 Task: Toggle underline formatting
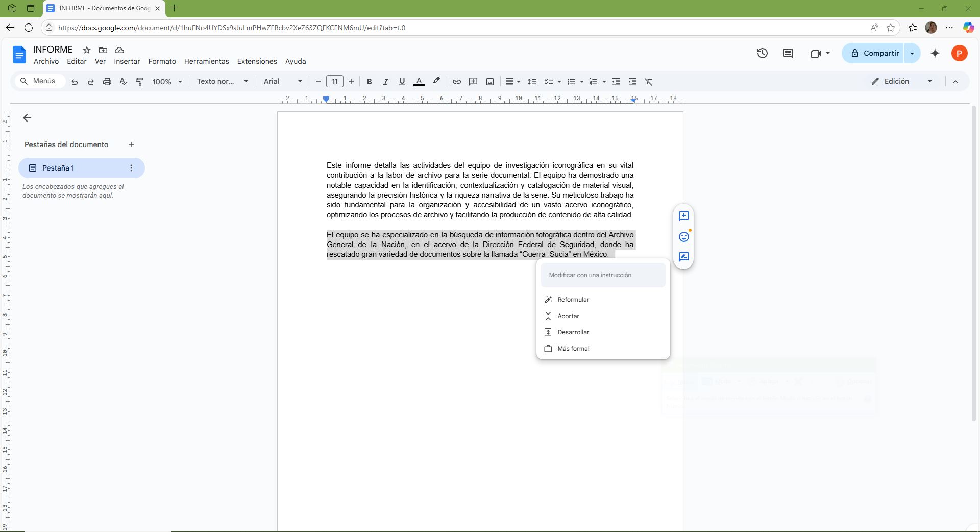point(402,82)
